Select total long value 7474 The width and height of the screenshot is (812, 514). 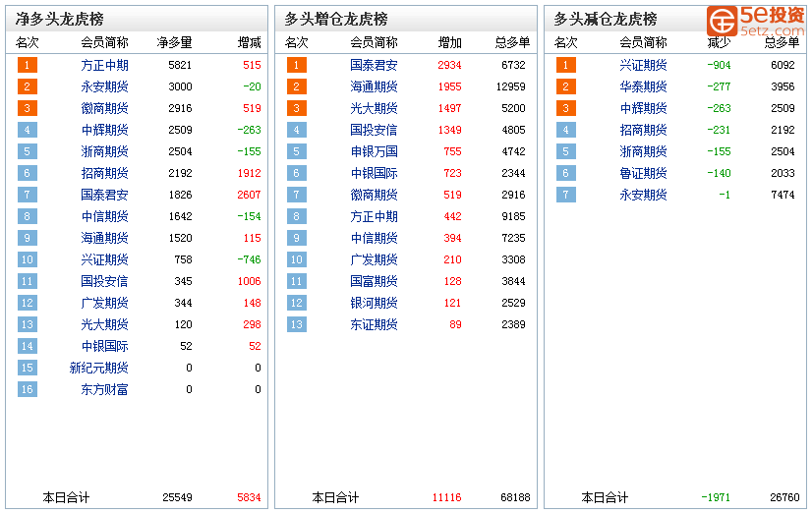pyautogui.click(x=783, y=196)
